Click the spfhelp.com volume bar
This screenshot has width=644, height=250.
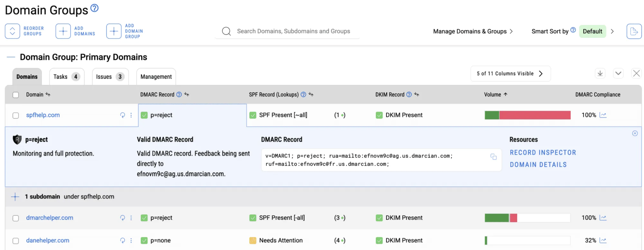click(x=528, y=115)
